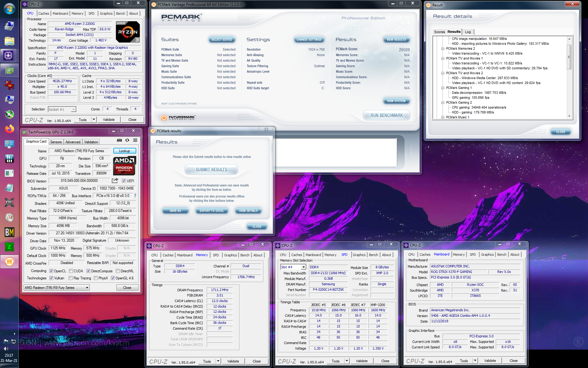Switch to Advanced tab in GPU-Z
588x368 pixels.
(x=73, y=142)
